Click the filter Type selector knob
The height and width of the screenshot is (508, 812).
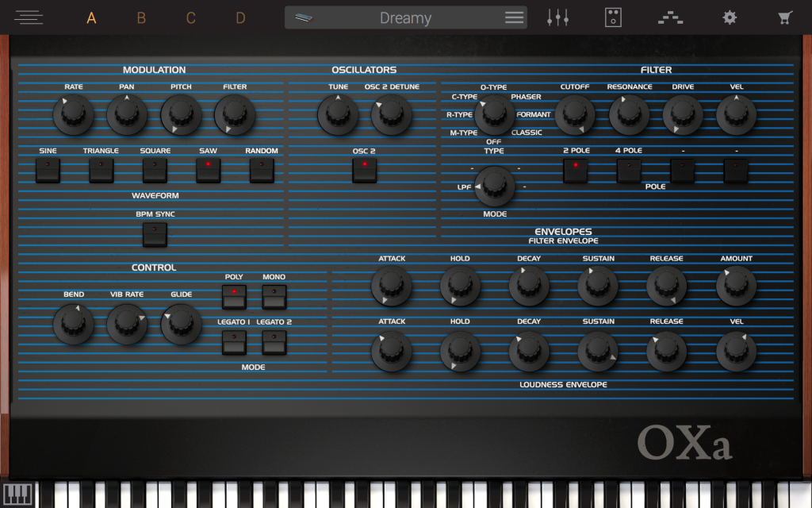pyautogui.click(x=494, y=115)
